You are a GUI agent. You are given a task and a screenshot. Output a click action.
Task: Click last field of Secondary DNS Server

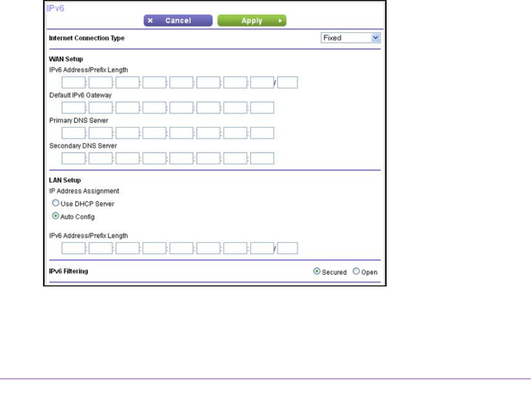(x=262, y=158)
